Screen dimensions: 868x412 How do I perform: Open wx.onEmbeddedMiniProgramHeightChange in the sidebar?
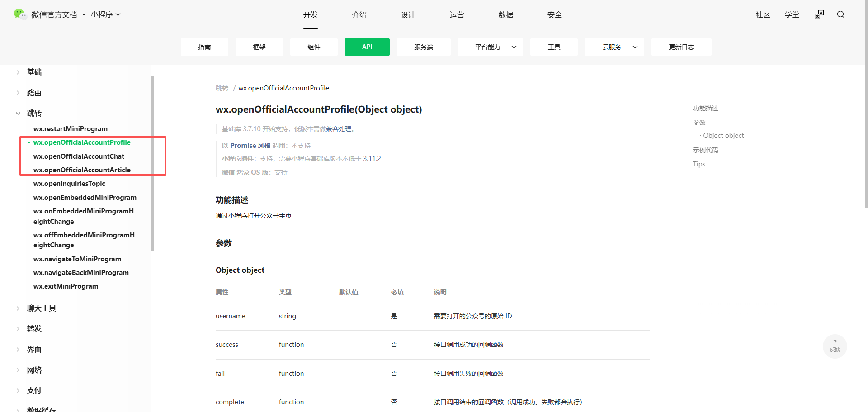pyautogui.click(x=84, y=216)
